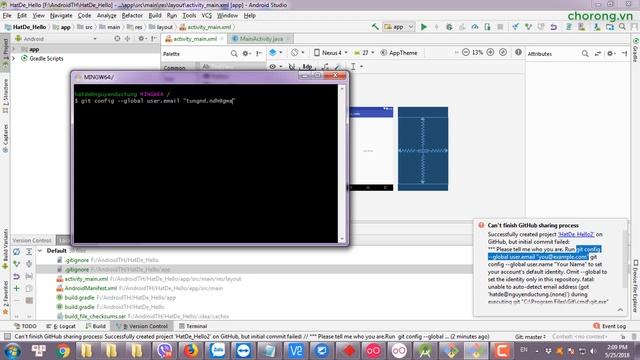This screenshot has width=640, height=360.
Task: Open Android project view dropdown
Action: [56, 39]
